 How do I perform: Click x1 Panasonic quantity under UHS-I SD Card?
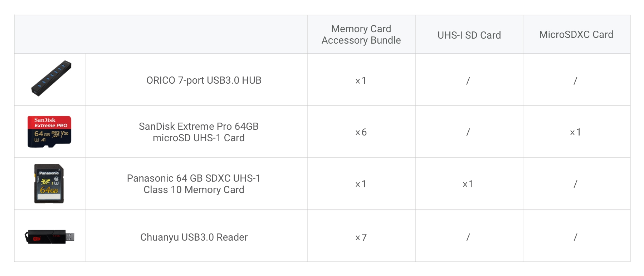(x=468, y=184)
